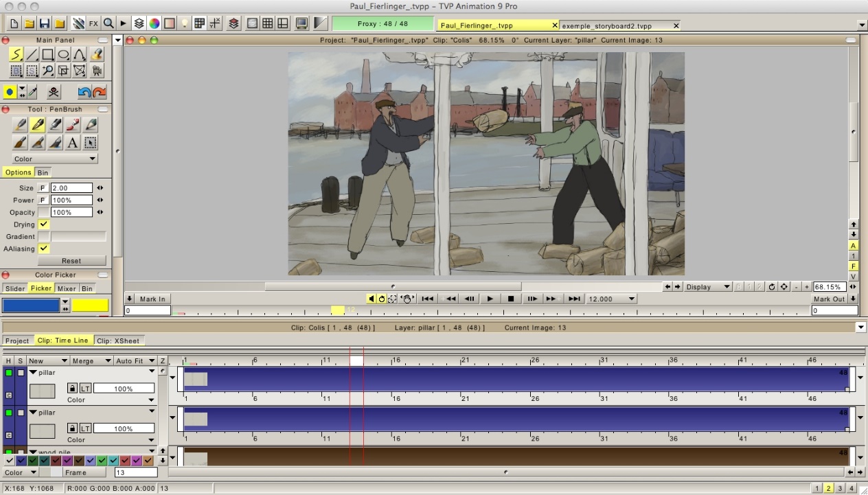Click the yellow background color swatch
The width and height of the screenshot is (868, 495).
91,306
